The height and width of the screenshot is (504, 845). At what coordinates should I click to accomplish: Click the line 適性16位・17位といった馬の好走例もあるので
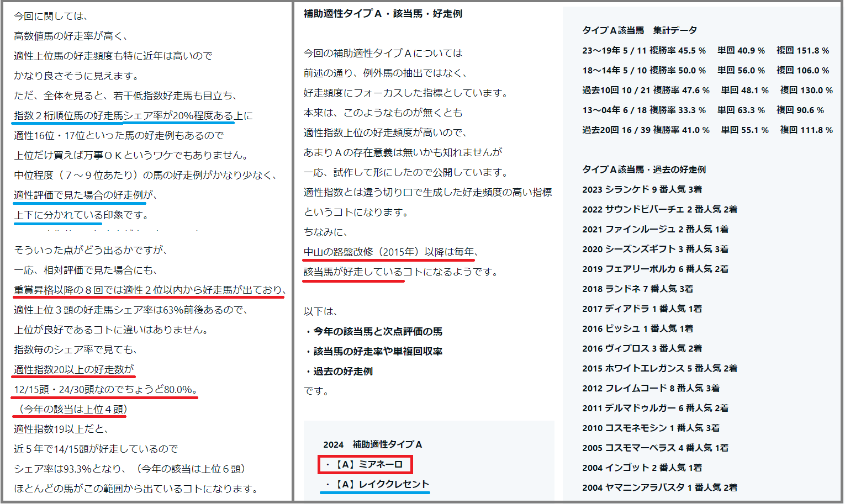[x=119, y=135]
